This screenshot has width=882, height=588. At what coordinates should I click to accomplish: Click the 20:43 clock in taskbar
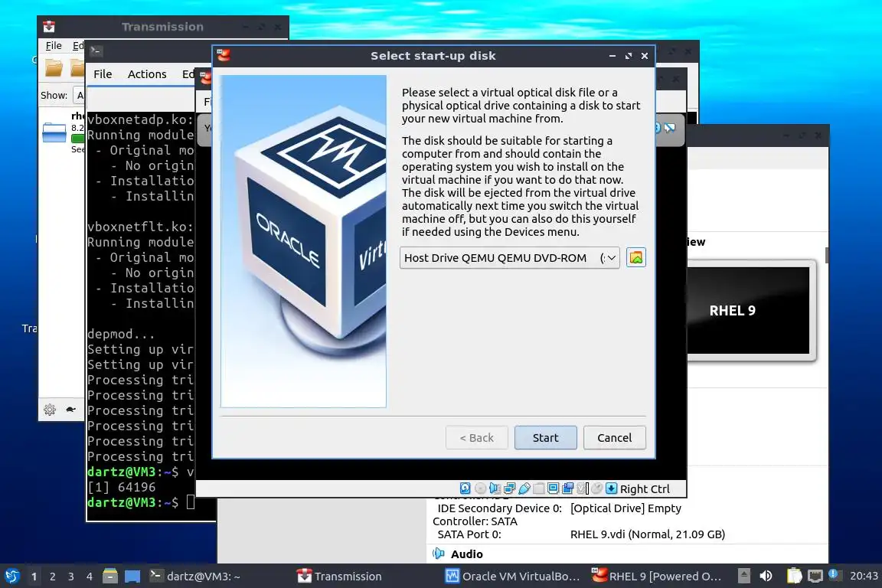click(x=864, y=576)
